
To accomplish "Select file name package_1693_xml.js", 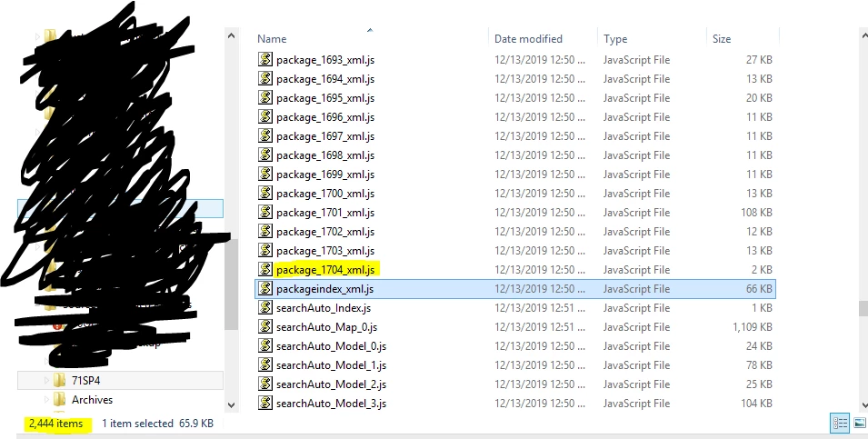I will pos(325,60).
